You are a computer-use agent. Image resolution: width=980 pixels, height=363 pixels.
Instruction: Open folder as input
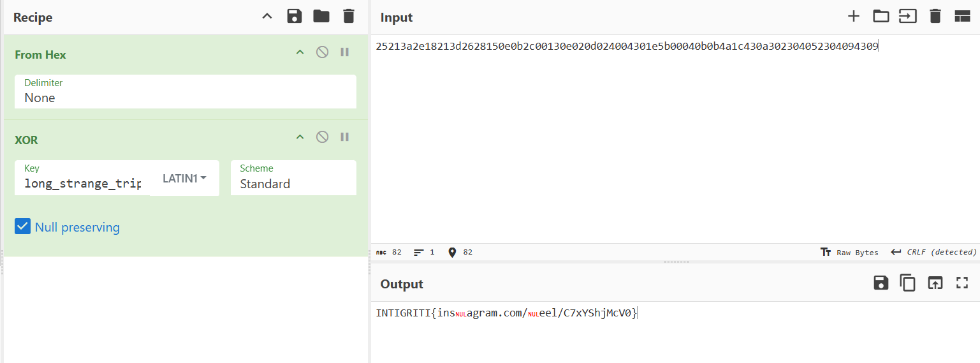coord(881,17)
